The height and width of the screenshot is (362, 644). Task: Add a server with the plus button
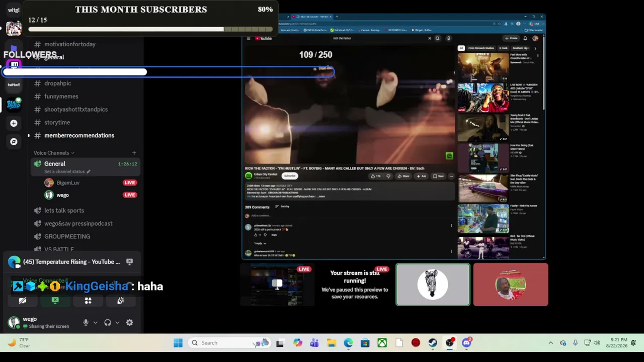pyautogui.click(x=14, y=123)
